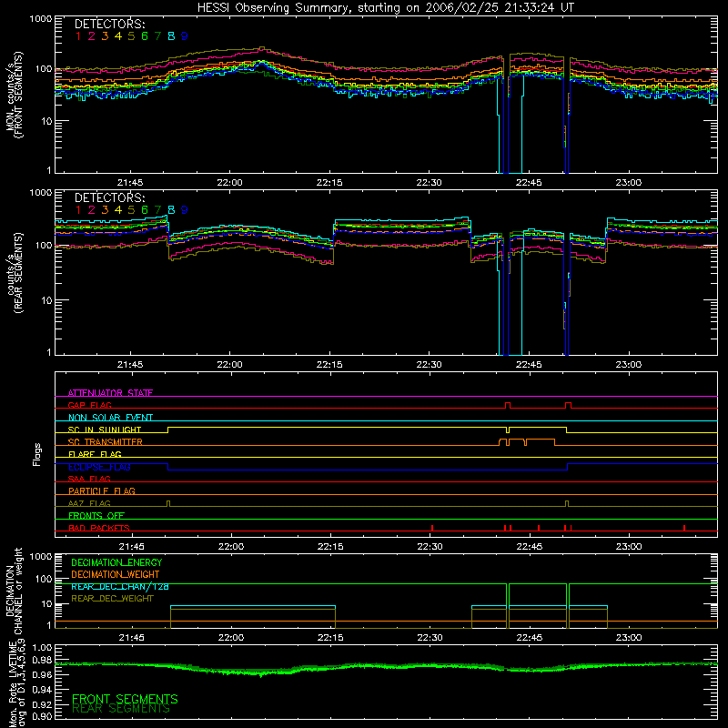Click the REAR_DEC_CHAN/128 legend entry
Viewport: 728px width, 728px height.
[x=120, y=586]
